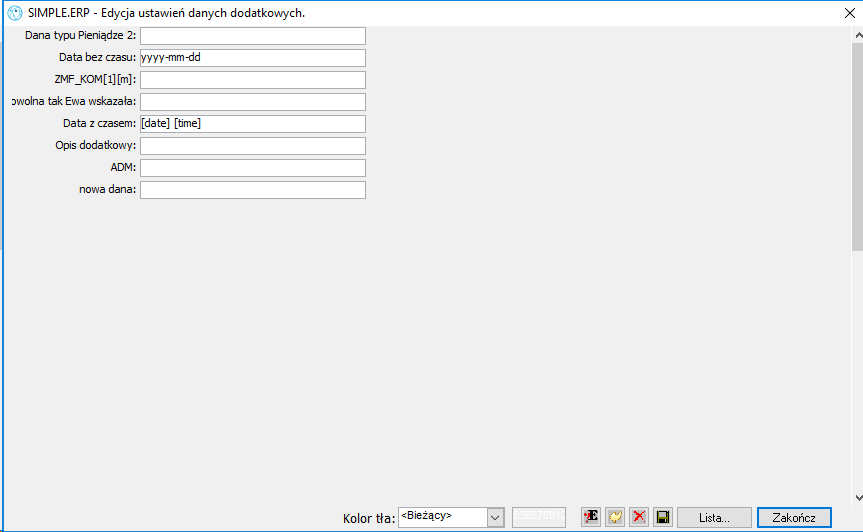
Task: Click the red E edit-mode icon button
Action: pyautogui.click(x=591, y=517)
